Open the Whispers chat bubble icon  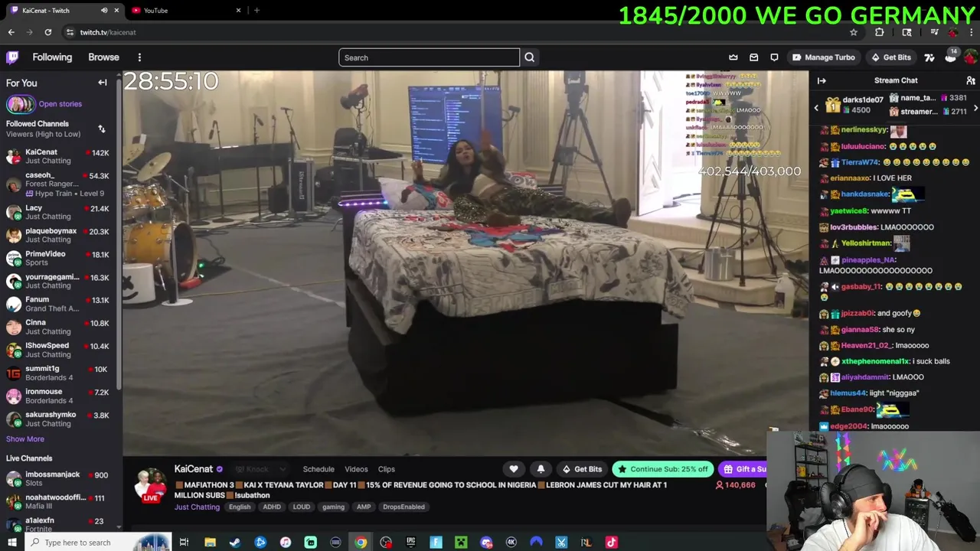tap(774, 57)
